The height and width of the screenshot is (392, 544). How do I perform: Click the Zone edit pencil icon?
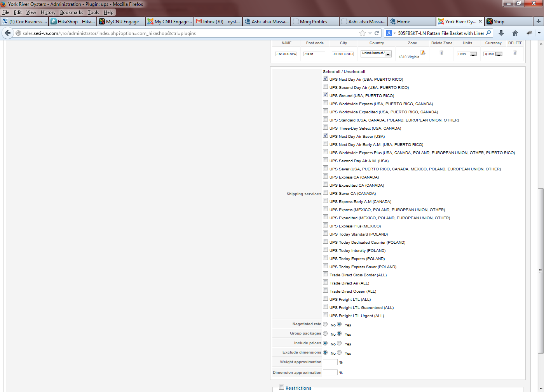point(423,53)
